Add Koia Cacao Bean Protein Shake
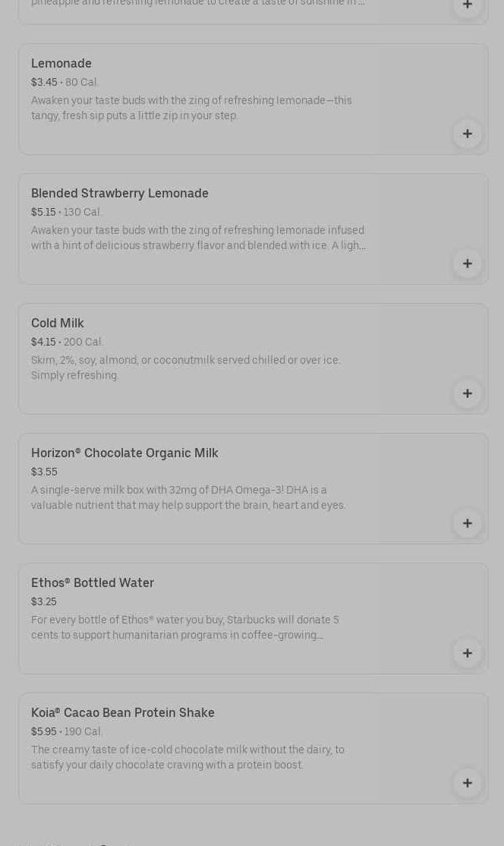Screen dimensions: 504x846 [467, 784]
